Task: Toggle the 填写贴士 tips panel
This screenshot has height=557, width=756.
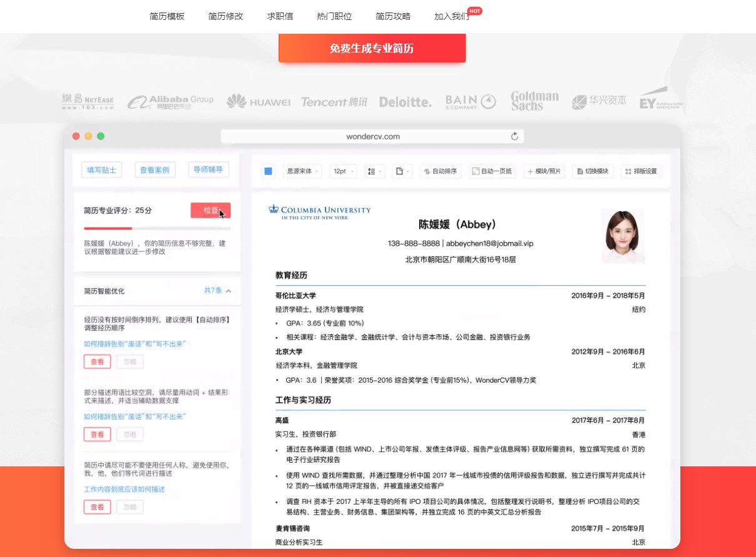Action: pyautogui.click(x=101, y=169)
